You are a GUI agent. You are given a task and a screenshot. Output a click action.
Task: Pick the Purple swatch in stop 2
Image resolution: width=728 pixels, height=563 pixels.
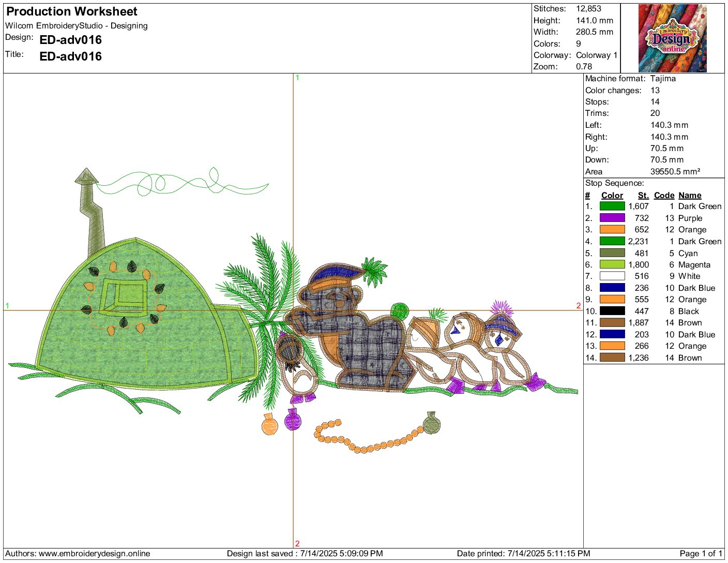pyautogui.click(x=612, y=218)
